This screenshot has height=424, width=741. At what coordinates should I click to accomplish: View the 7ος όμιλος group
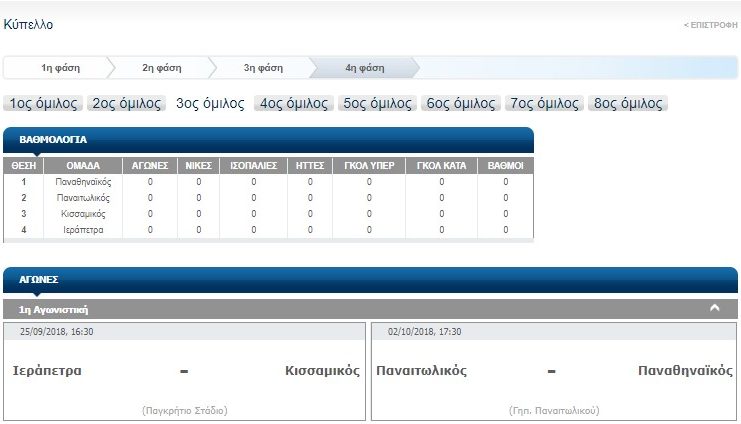coord(545,103)
